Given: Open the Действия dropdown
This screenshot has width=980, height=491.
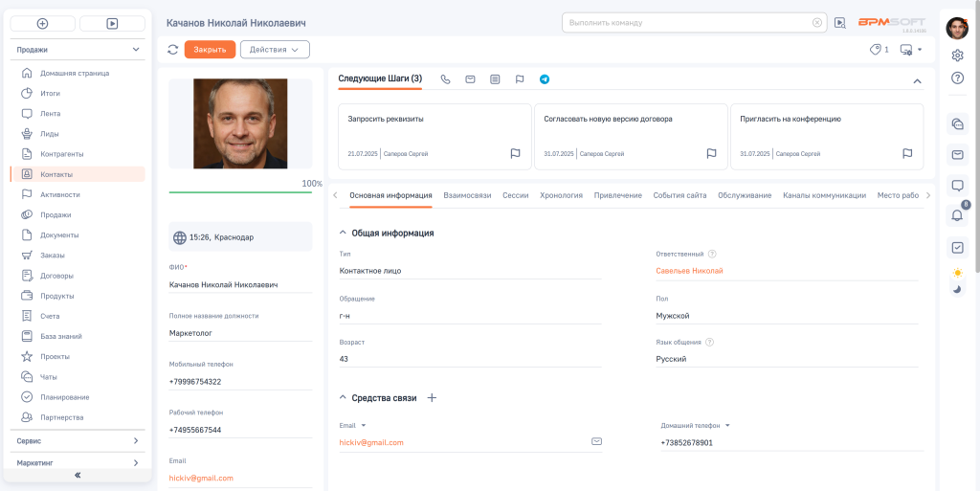Looking at the screenshot, I should pos(275,50).
